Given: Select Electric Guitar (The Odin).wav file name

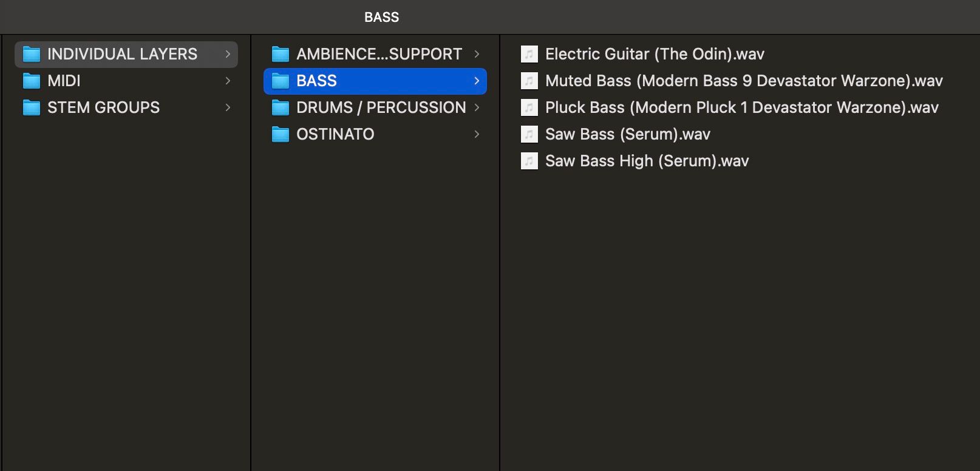Looking at the screenshot, I should click(x=655, y=54).
